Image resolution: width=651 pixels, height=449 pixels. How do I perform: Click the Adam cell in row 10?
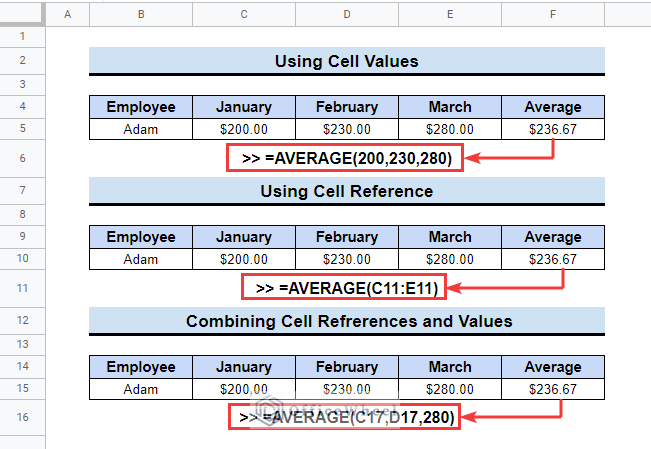(141, 259)
